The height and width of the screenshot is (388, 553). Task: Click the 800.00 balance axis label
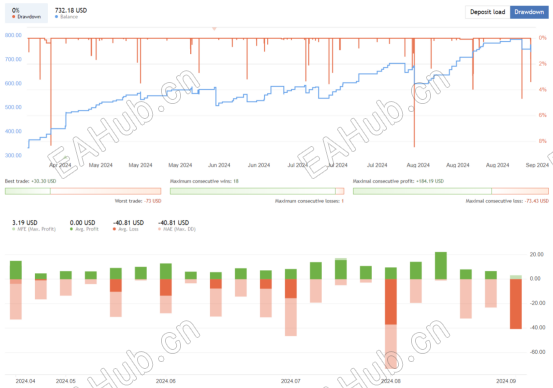pyautogui.click(x=13, y=35)
